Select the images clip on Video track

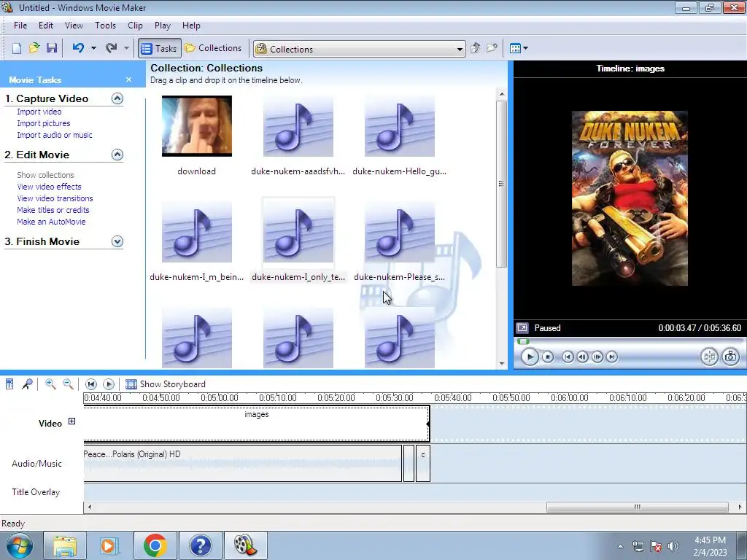[257, 424]
